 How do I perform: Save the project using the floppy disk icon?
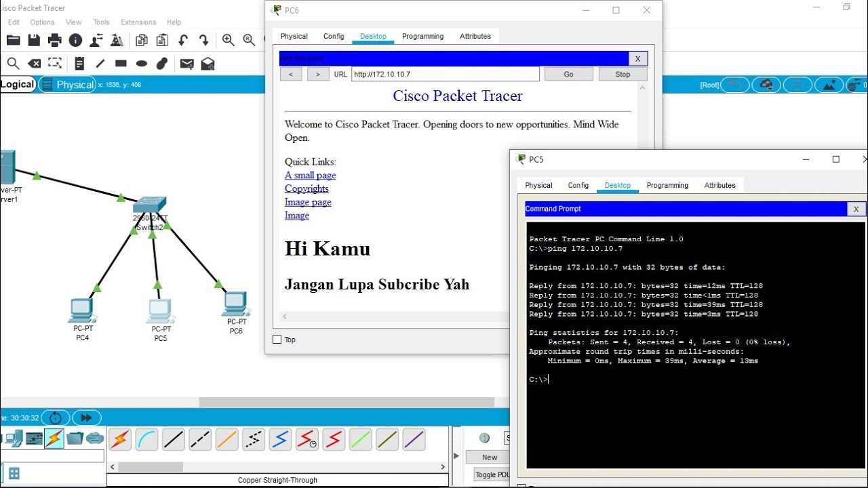pos(34,41)
